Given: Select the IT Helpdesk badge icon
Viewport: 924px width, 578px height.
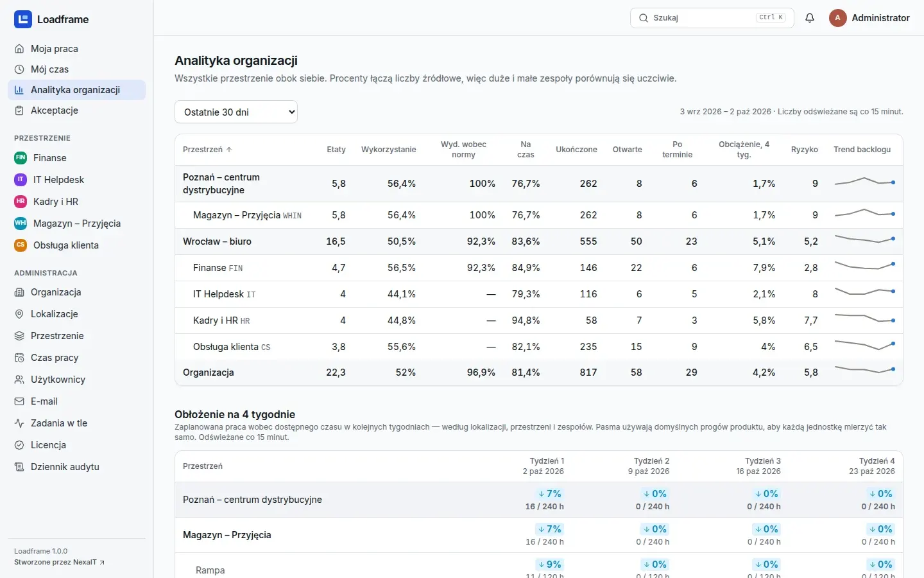Looking at the screenshot, I should (21, 180).
